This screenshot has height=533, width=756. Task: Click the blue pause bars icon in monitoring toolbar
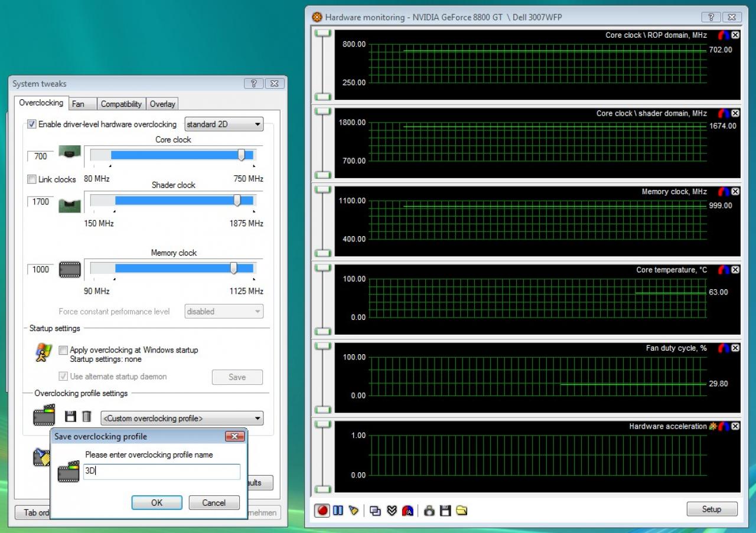click(x=338, y=510)
